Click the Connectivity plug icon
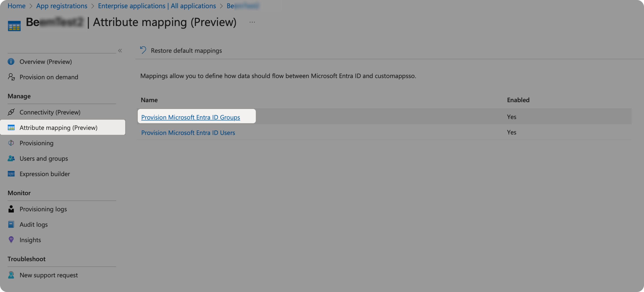Viewport: 644px width, 292px height. point(11,112)
